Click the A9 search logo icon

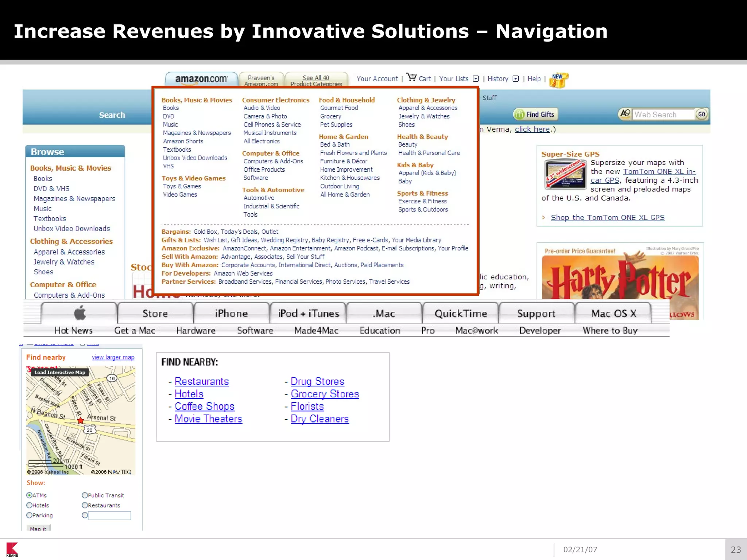click(625, 114)
